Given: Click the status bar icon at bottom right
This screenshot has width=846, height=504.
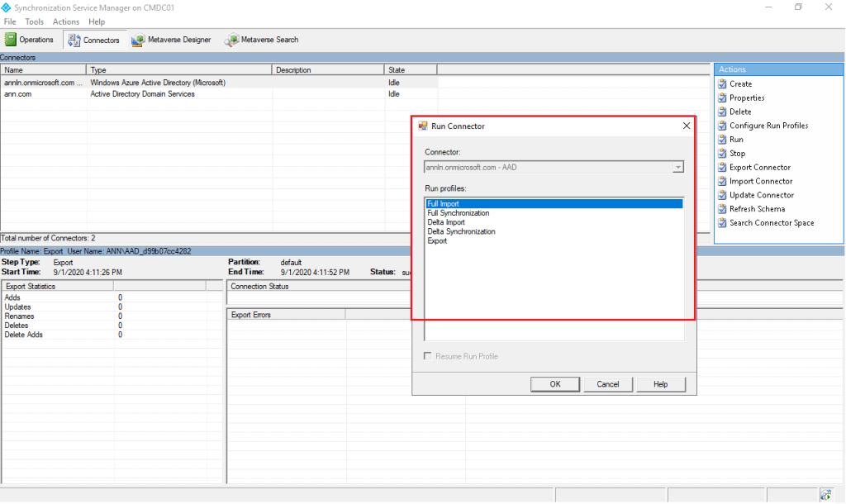Looking at the screenshot, I should [825, 495].
